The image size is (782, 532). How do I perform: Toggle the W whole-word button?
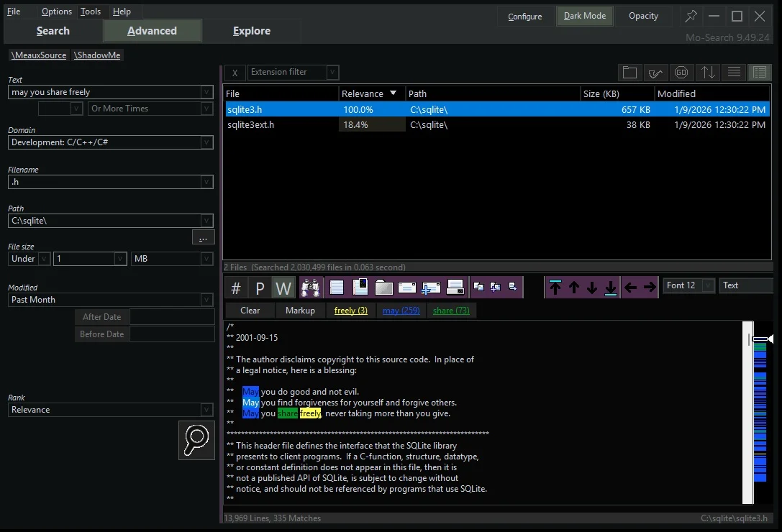pos(283,287)
